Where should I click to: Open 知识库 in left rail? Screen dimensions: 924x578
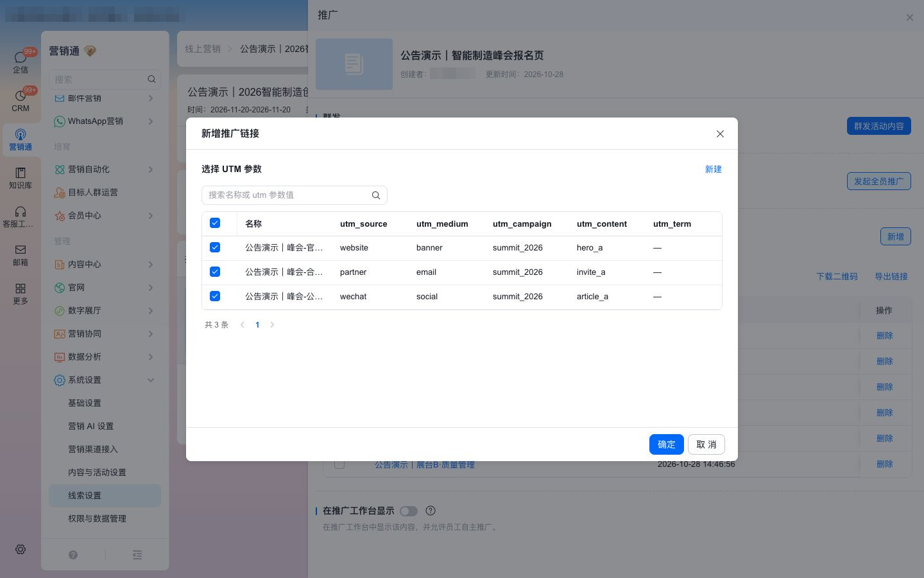21,178
